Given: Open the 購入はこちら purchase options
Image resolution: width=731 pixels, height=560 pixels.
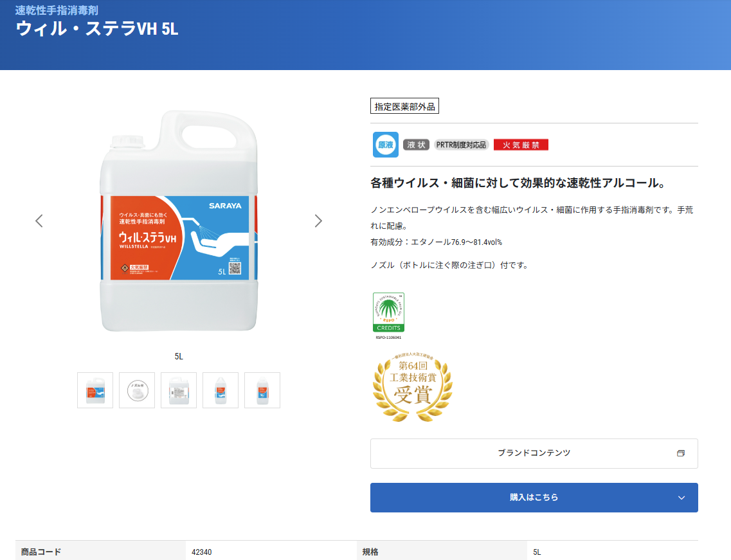Looking at the screenshot, I should point(534,498).
